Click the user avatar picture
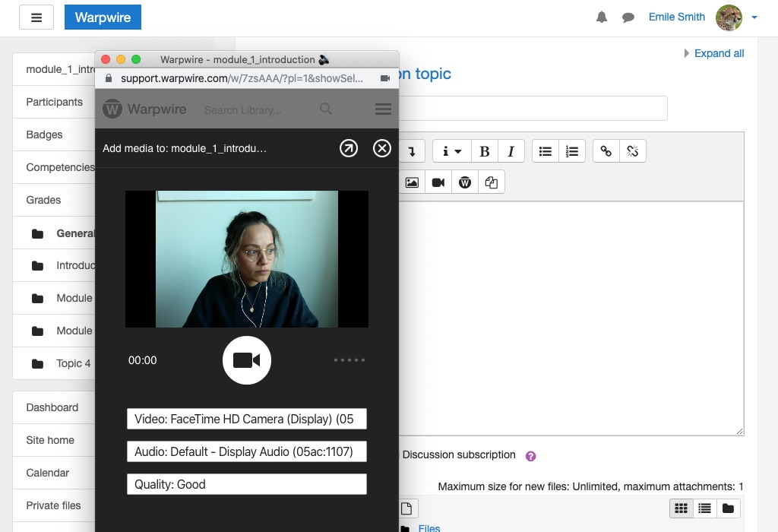Image resolution: width=778 pixels, height=532 pixels. pos(729,18)
